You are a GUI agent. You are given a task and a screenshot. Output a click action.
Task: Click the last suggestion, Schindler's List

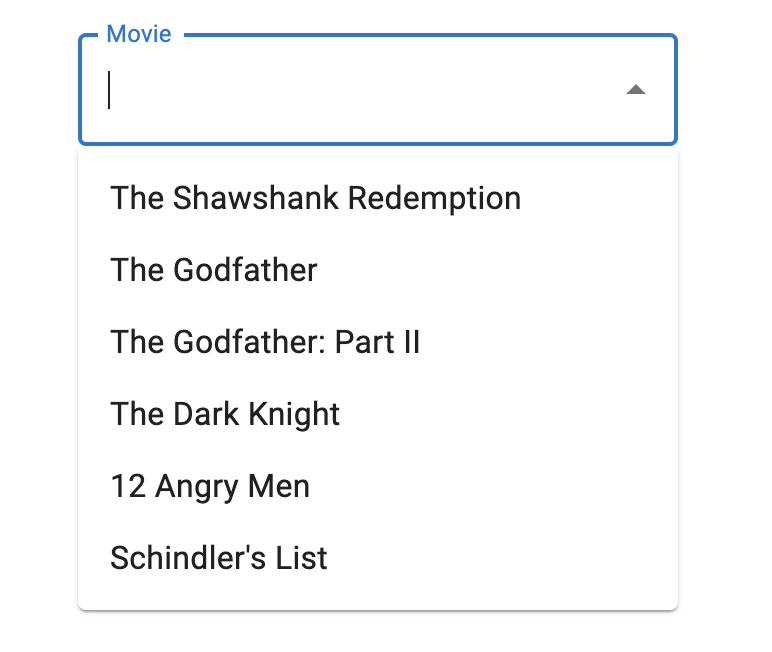[x=219, y=558]
